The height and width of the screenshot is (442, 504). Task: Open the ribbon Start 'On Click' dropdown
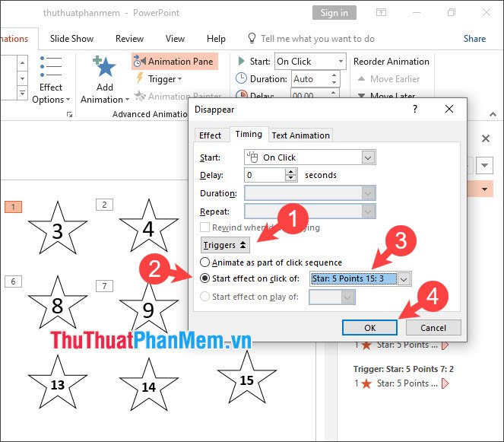tap(341, 61)
